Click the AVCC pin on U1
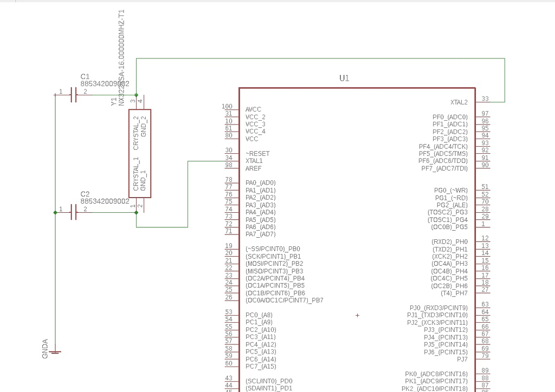555x392 pixels. click(x=253, y=109)
